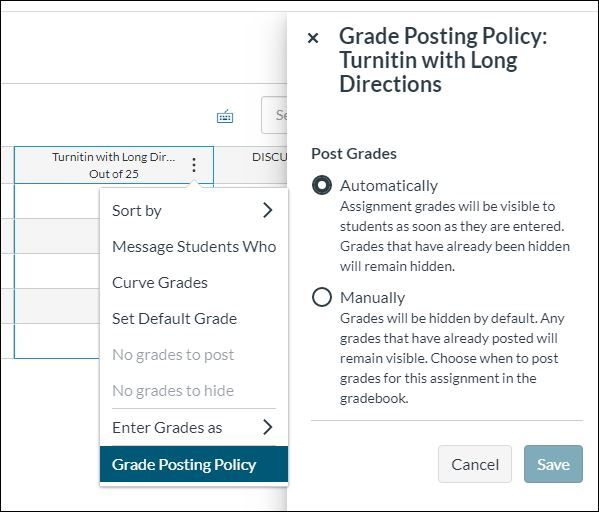Screen dimensions: 599x512
Task: Click the DISCU column header
Action: click(251, 165)
